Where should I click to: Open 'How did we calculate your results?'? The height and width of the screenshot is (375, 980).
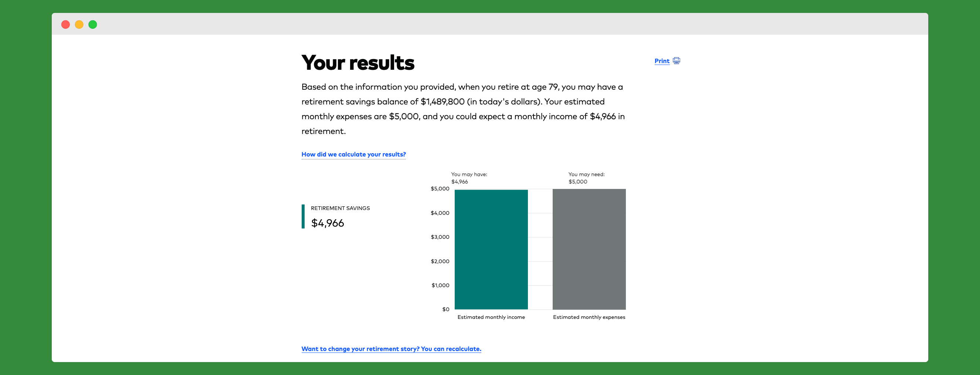[x=353, y=154]
